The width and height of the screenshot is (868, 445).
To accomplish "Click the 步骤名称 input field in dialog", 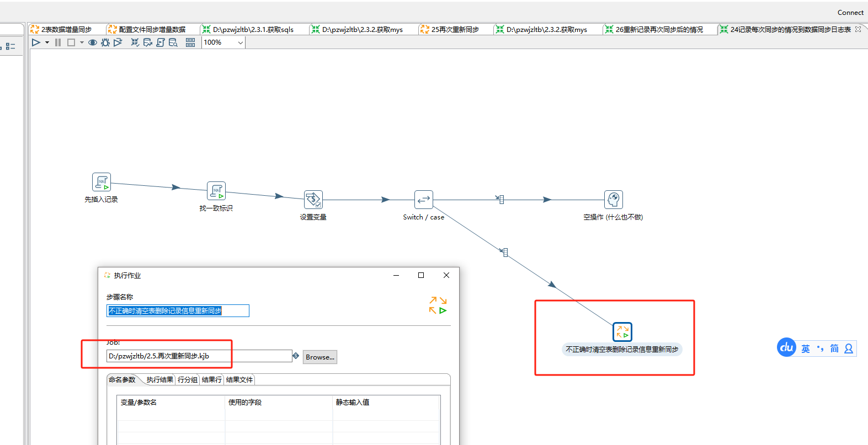I will (178, 311).
